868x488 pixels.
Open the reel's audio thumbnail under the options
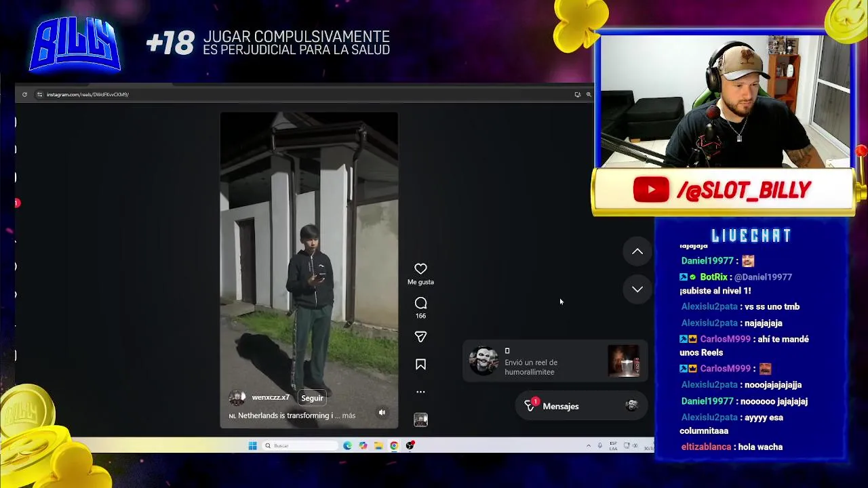point(420,420)
